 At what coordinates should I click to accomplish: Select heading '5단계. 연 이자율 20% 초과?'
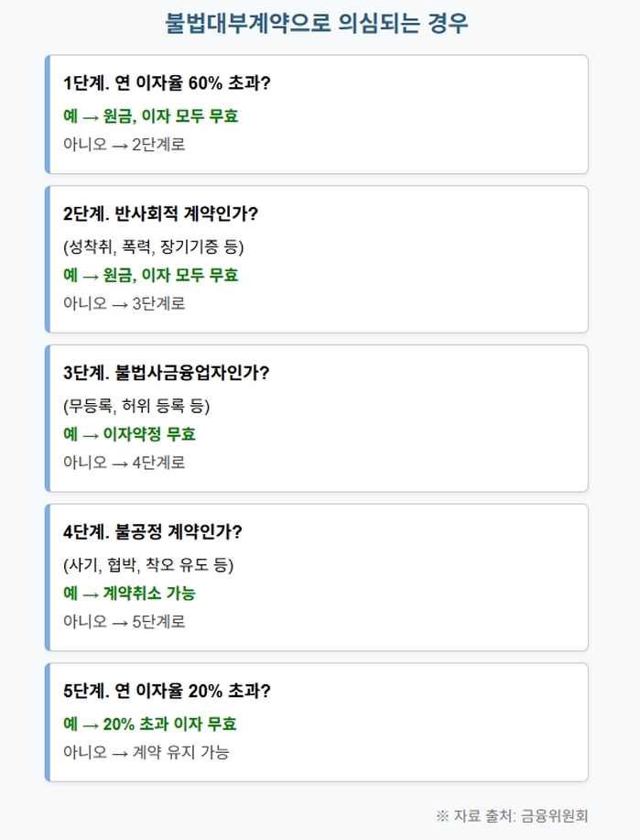tap(168, 691)
